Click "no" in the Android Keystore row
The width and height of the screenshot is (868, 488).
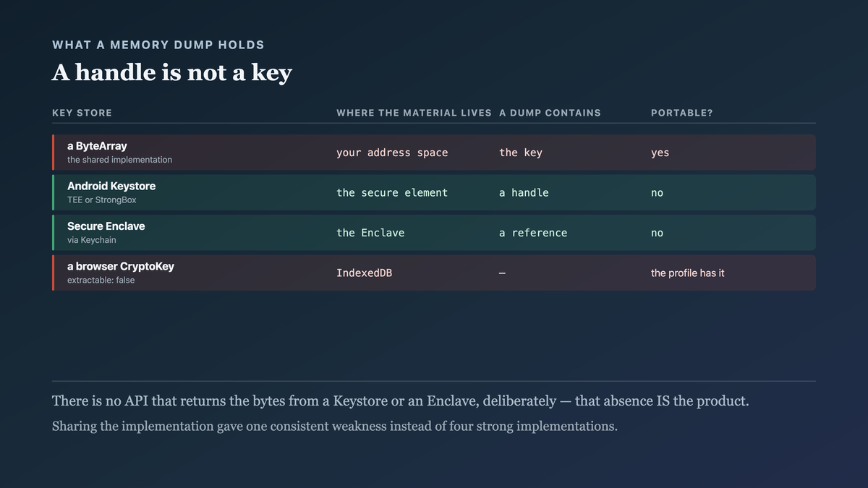point(657,193)
